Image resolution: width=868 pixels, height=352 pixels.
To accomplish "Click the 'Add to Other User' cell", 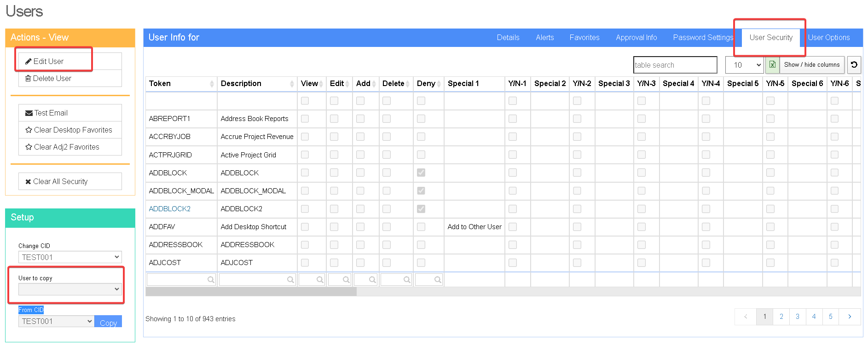I will (x=475, y=227).
